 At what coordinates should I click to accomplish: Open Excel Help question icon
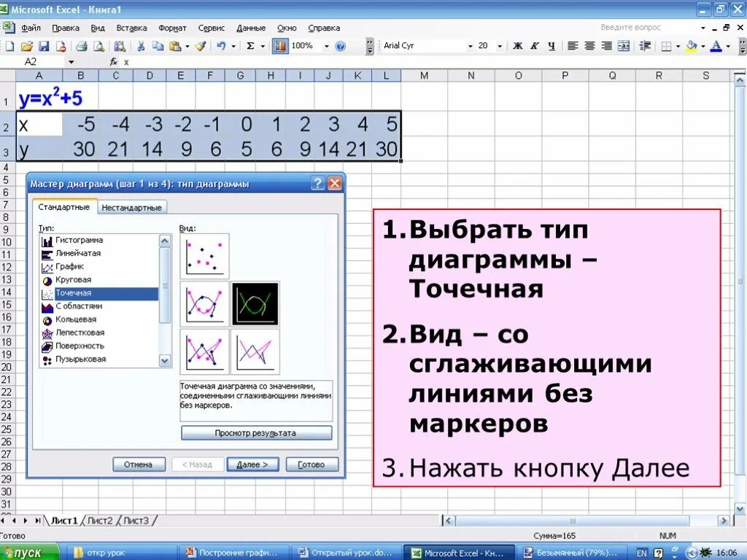(x=340, y=46)
